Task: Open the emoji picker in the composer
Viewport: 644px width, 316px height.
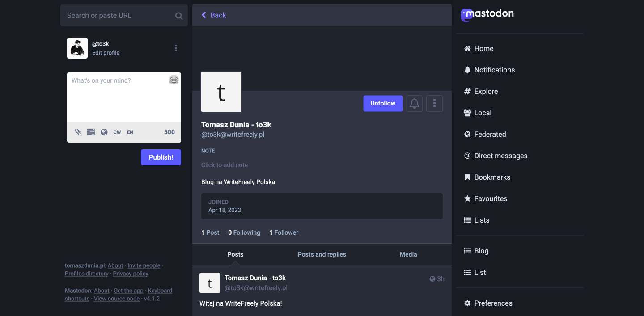Action: click(174, 80)
